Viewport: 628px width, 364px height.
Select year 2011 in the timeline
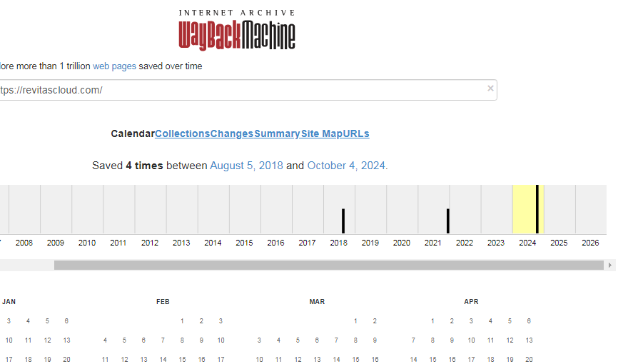(118, 243)
